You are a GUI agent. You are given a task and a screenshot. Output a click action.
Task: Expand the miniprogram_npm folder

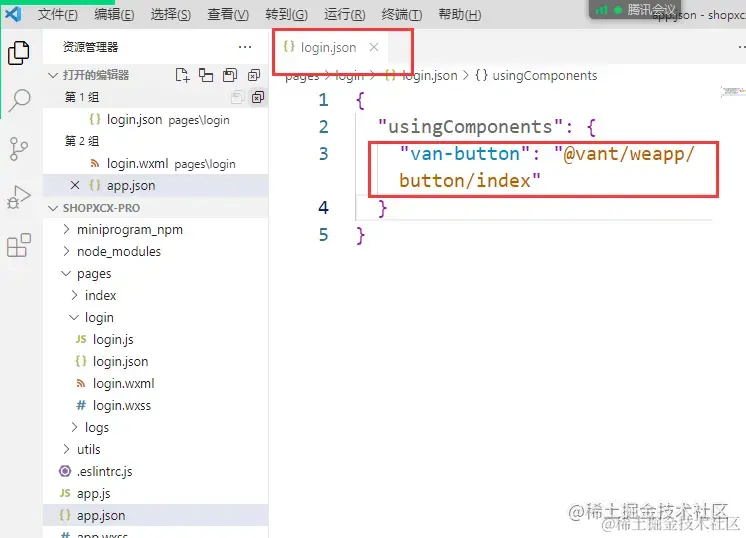tap(67, 230)
